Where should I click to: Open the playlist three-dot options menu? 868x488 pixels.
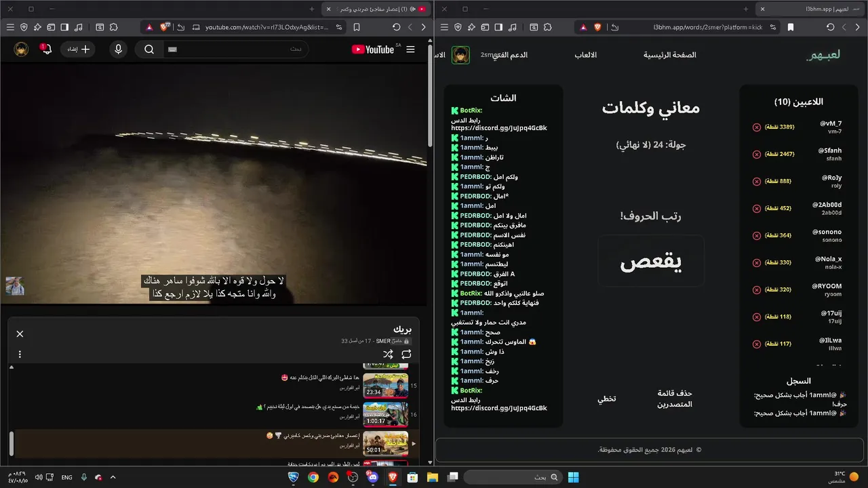[20, 354]
